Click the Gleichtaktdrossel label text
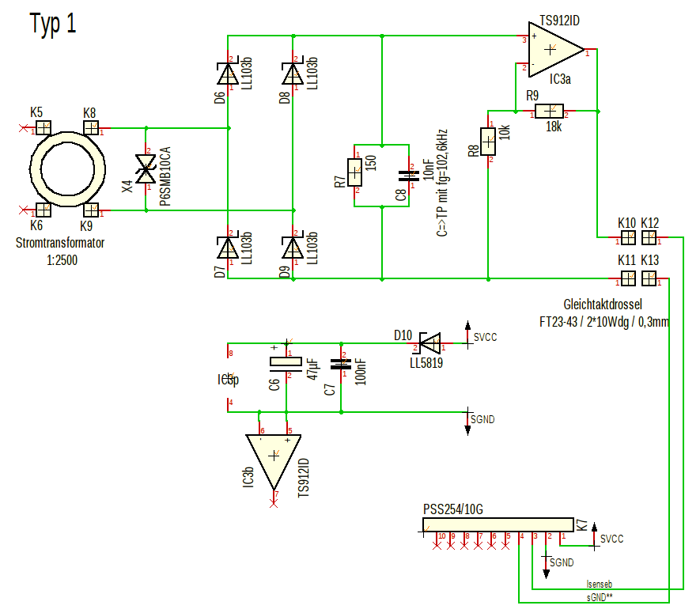This screenshot has width=700, height=613. click(602, 305)
